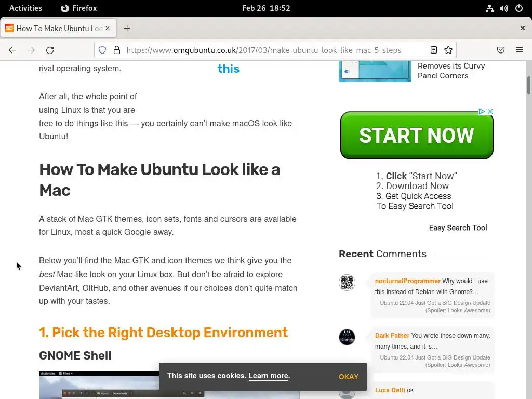Click the forward navigation arrow
Image resolution: width=532 pixels, height=399 pixels.
tap(31, 50)
